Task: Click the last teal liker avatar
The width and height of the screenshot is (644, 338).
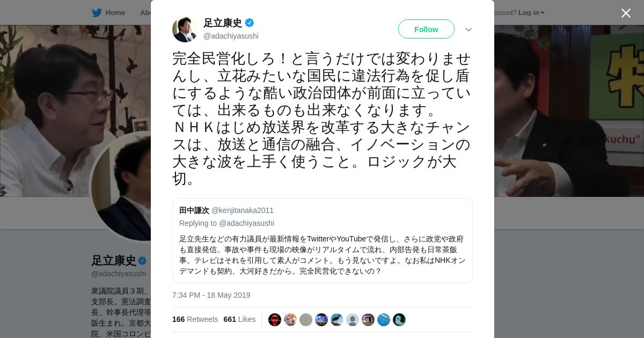Action: click(x=399, y=320)
